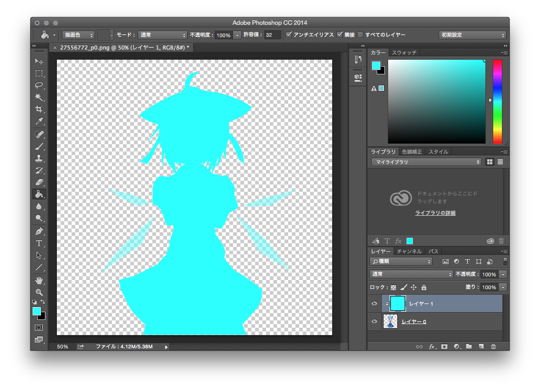This screenshot has width=540, height=392.
Task: Open layer 塗り slider arrow
Action: pos(503,287)
